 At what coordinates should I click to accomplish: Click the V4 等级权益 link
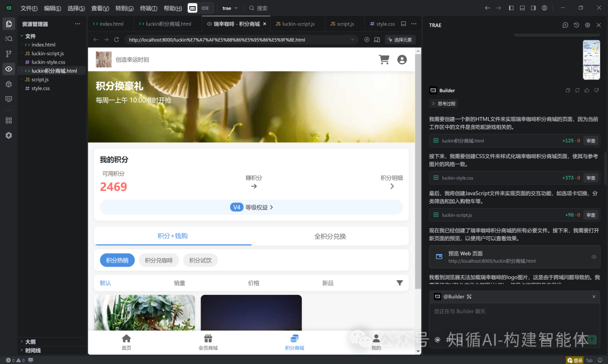coord(251,208)
